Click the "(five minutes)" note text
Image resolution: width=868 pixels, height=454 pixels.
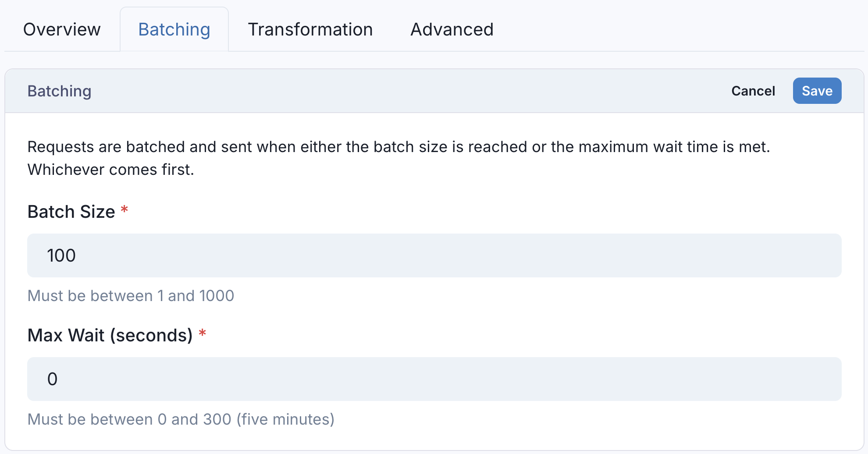(285, 419)
